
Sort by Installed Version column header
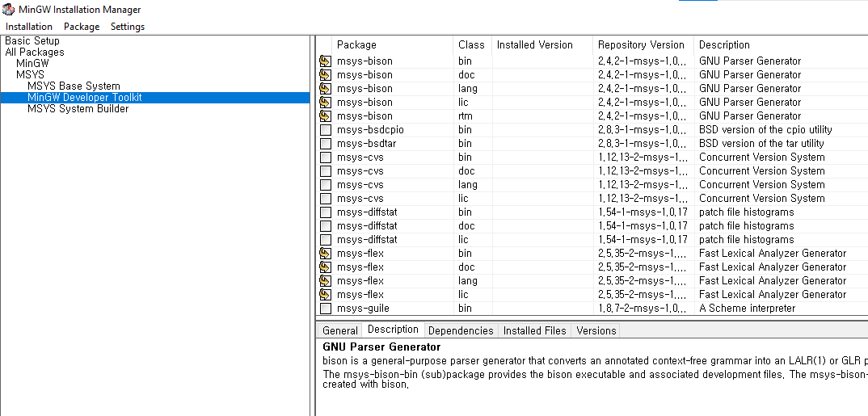(542, 44)
